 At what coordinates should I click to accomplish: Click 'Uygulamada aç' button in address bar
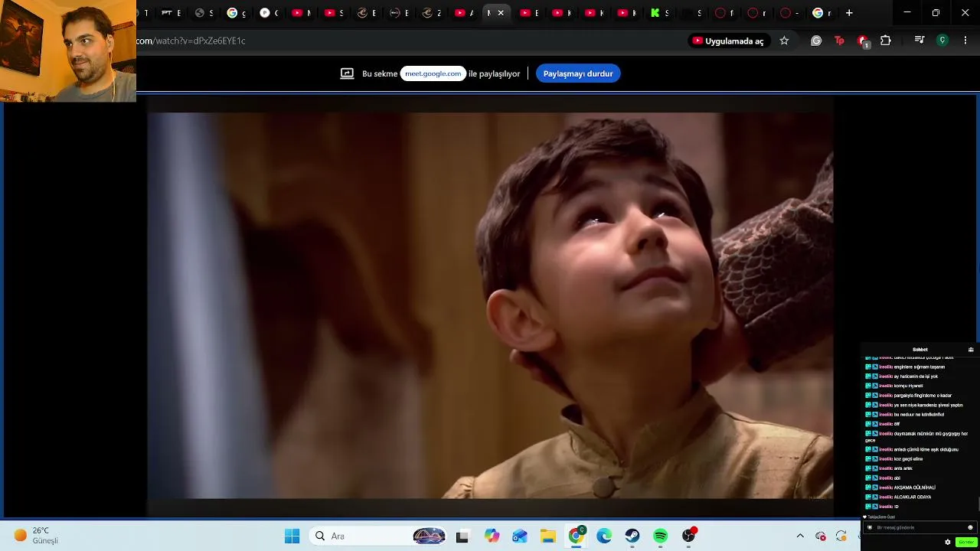click(x=728, y=41)
